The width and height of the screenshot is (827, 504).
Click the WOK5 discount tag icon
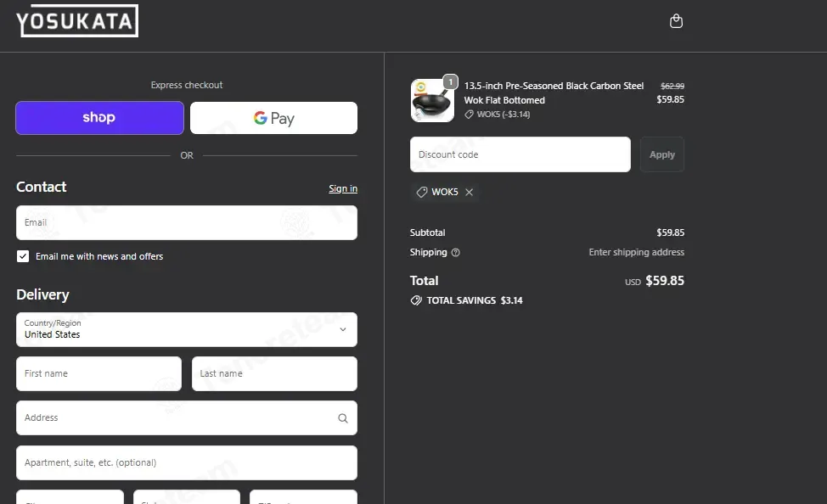[421, 192]
